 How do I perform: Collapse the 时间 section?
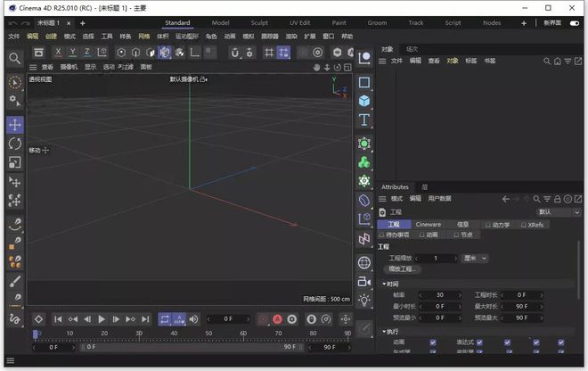pos(385,284)
